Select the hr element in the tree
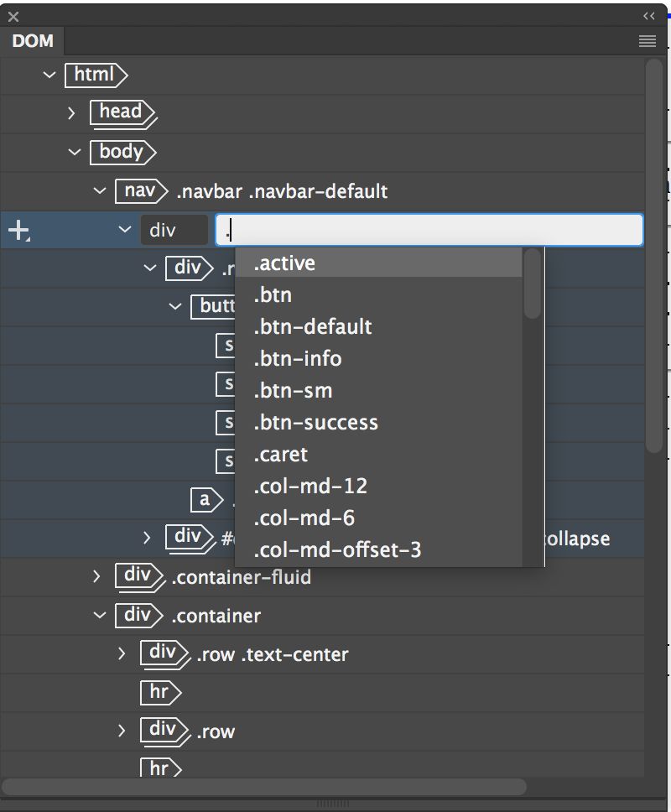 point(159,692)
